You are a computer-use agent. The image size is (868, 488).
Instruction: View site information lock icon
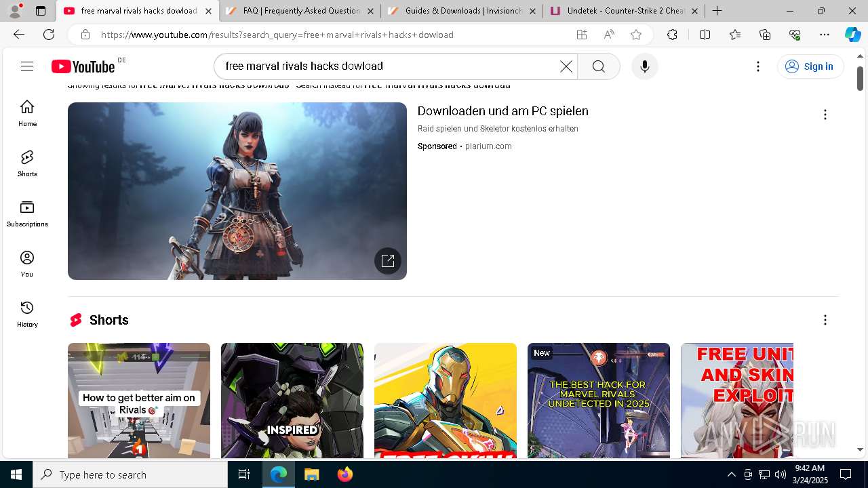[85, 35]
